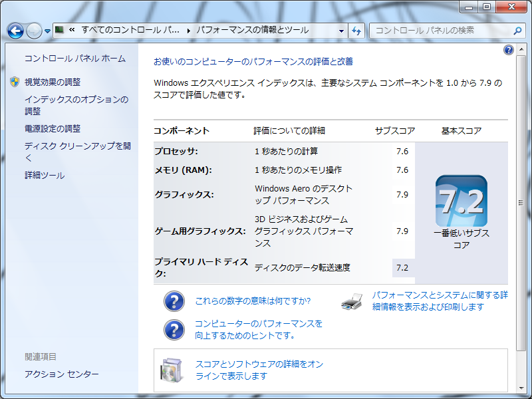Click the コンポーネント column header
Screen dimensions: 532x399
182,130
